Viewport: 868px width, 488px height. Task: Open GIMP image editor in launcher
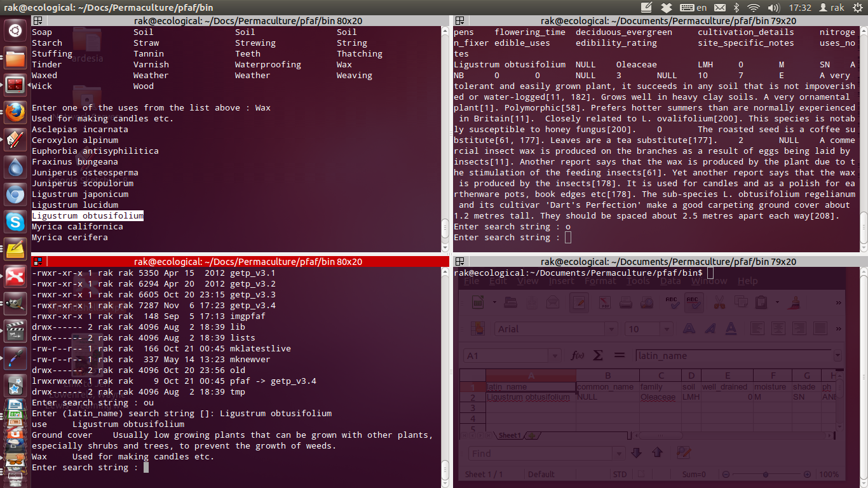pyautogui.click(x=15, y=304)
